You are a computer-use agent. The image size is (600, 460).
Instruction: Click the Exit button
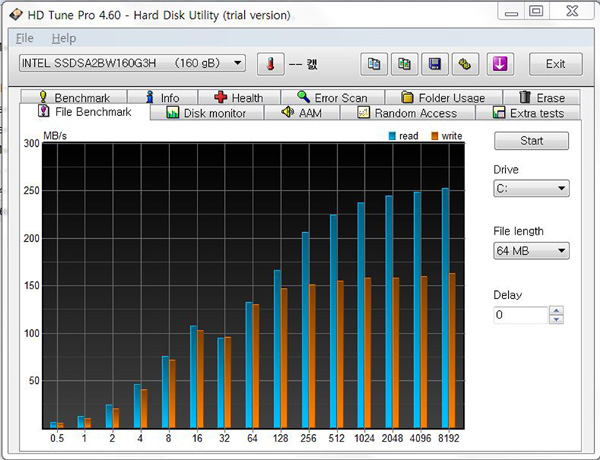click(x=556, y=64)
